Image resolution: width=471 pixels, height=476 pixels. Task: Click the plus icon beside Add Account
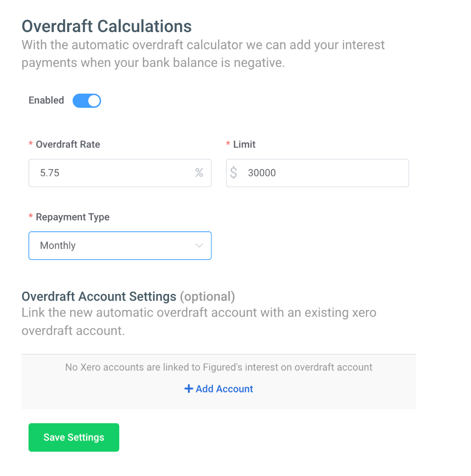pos(189,389)
